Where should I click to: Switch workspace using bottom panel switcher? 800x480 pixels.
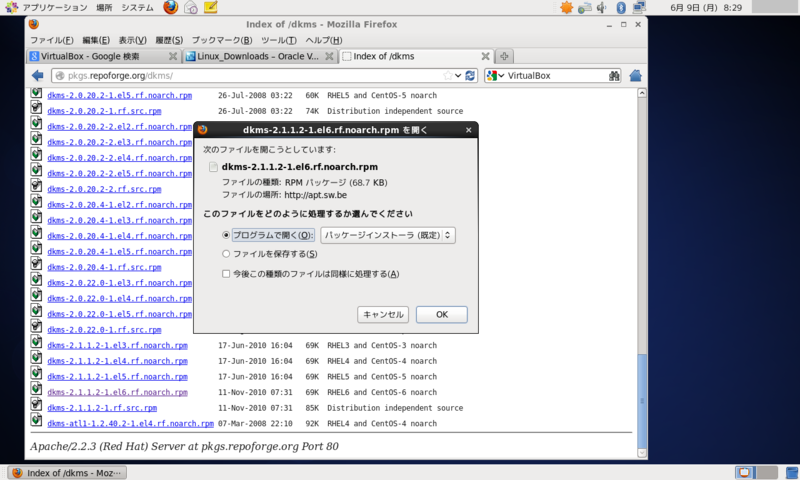(756, 472)
